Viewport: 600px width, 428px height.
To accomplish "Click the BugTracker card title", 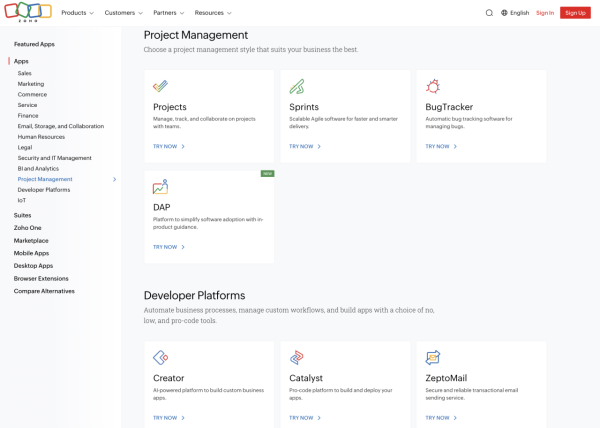I will (x=449, y=107).
